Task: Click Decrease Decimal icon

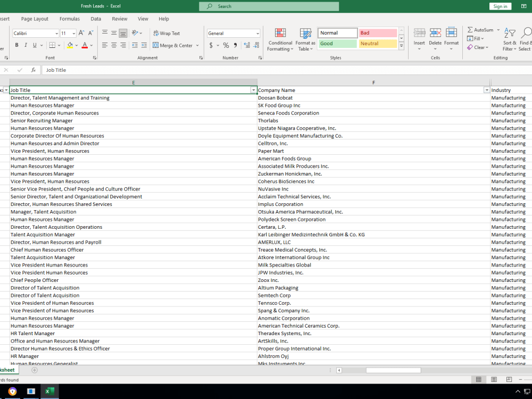Action: 256,45
